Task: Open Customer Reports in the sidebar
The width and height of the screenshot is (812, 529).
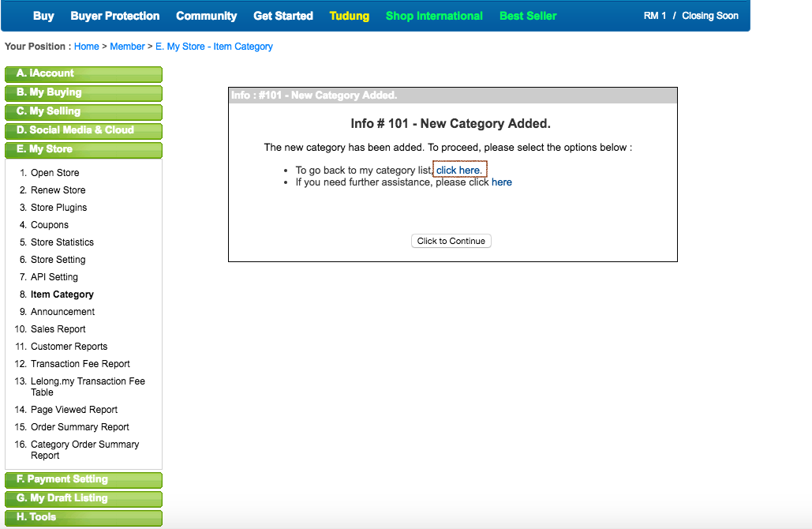Action: [x=69, y=347]
